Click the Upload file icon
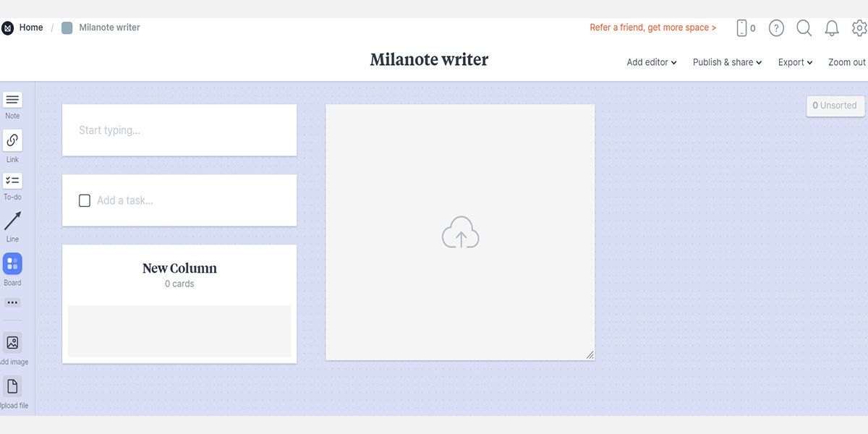This screenshot has width=868, height=434. (12, 386)
